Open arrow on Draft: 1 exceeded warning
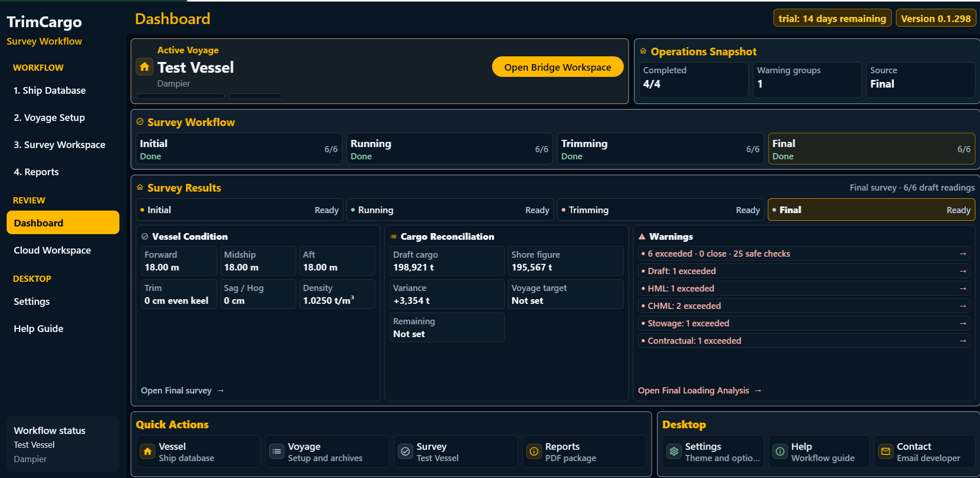Screen dimensions: 980x478 963,271
